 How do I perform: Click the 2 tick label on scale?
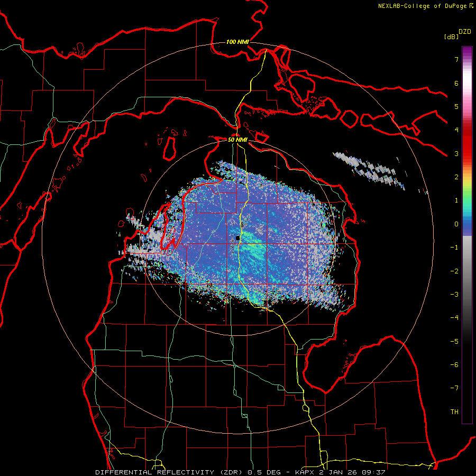[456, 177]
